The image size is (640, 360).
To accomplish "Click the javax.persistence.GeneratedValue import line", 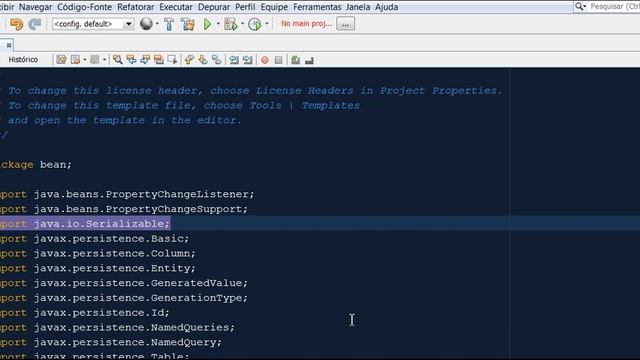I will pyautogui.click(x=124, y=283).
